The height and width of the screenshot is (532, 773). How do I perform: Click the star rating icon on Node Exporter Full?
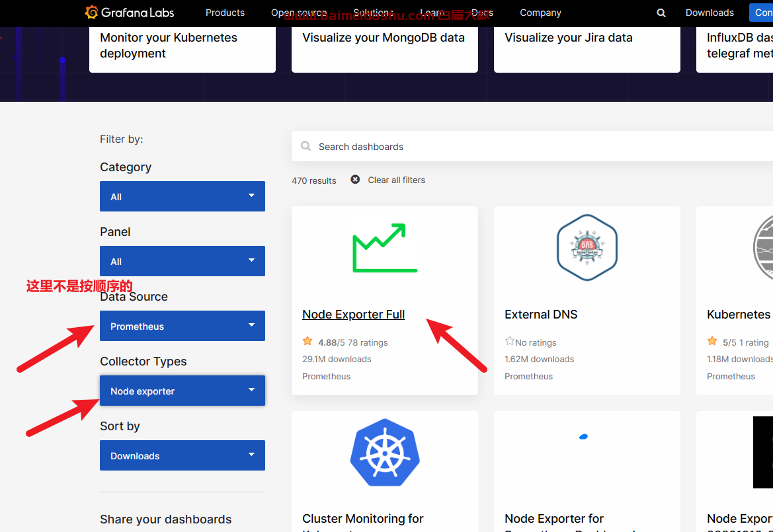[x=307, y=341]
